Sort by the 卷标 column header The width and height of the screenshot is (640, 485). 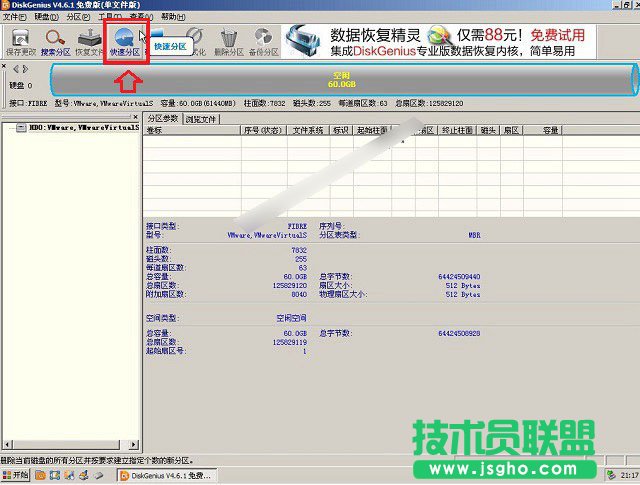(191, 130)
